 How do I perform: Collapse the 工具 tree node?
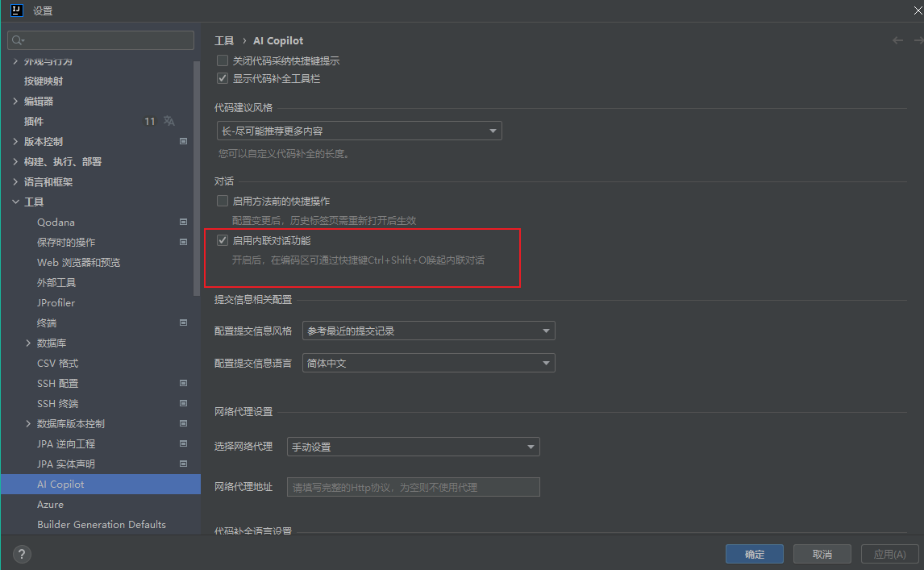(x=15, y=202)
